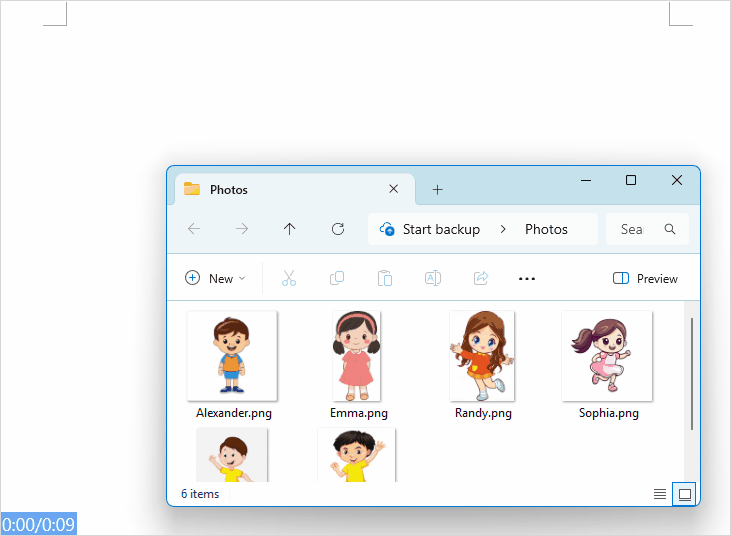
Task: Maximize the Photos window
Action: (631, 180)
